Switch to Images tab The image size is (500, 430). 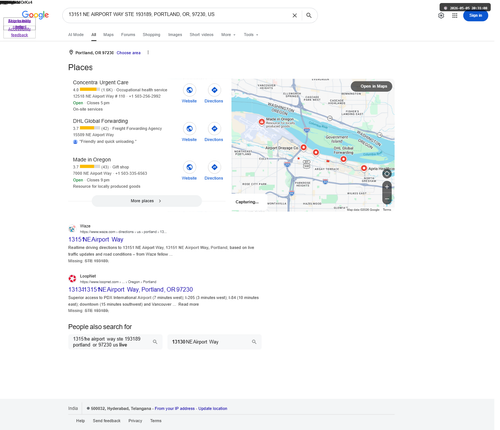175,35
